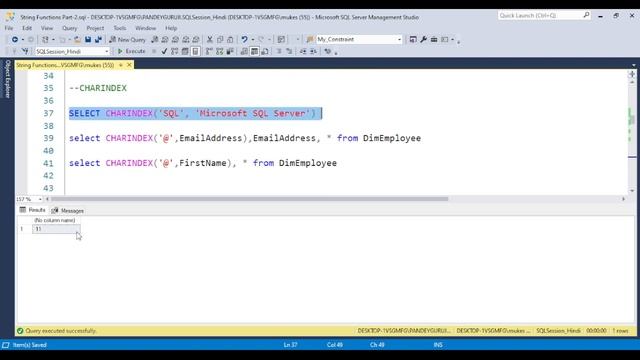Viewport: 640px width, 360px height.
Task: Toggle Include Client Statistics
Action: 230,51
